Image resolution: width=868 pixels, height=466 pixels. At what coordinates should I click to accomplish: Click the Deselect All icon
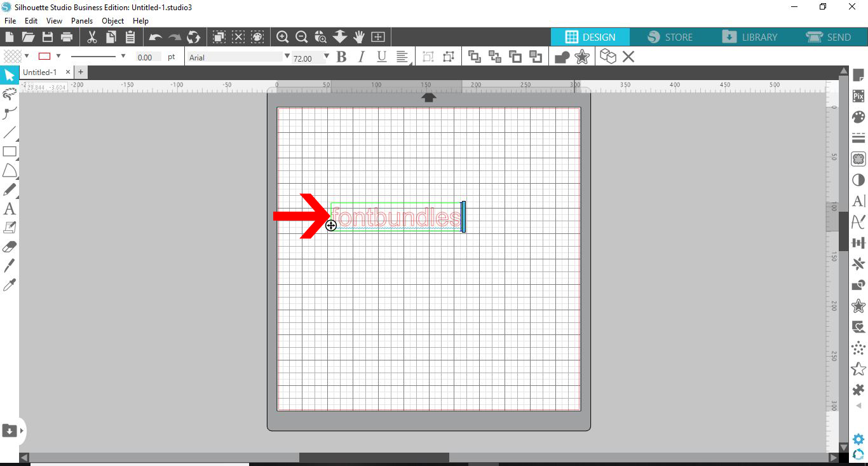[x=238, y=37]
